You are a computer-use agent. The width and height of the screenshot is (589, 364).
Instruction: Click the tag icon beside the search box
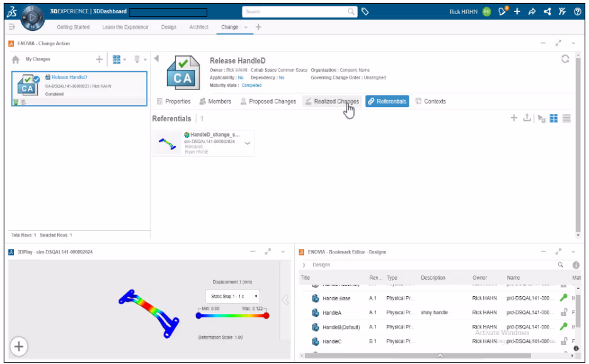[365, 11]
